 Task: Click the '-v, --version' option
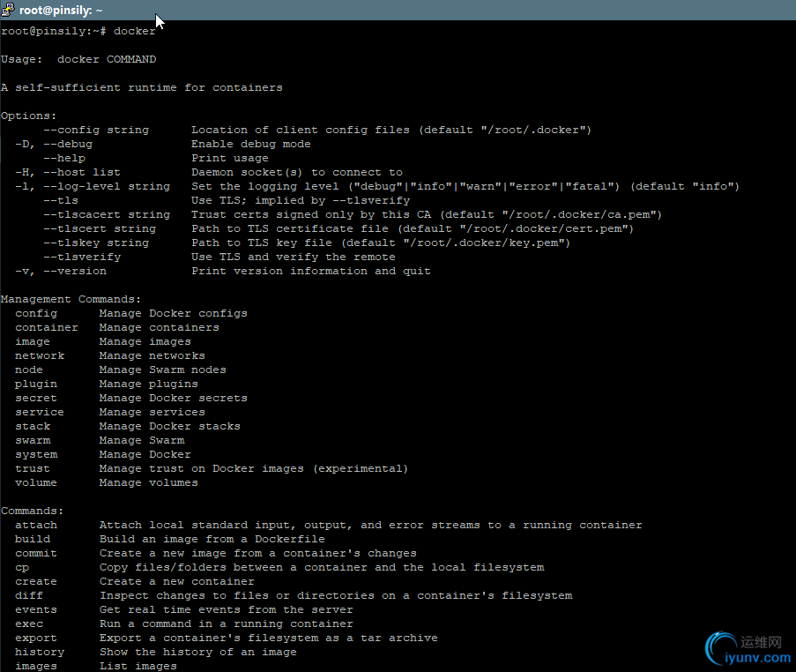pyautogui.click(x=61, y=272)
